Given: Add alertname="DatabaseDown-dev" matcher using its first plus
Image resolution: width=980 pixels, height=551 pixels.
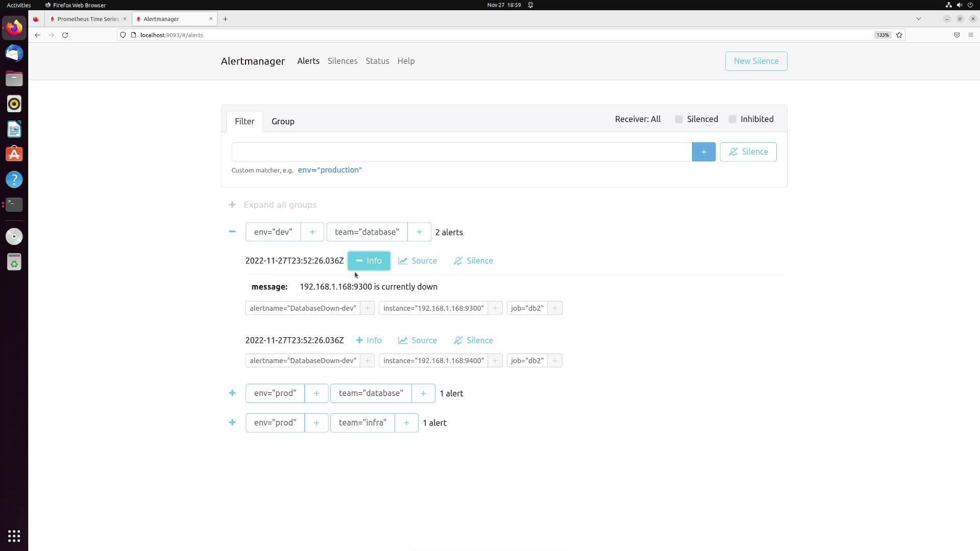Looking at the screenshot, I should click(x=367, y=308).
